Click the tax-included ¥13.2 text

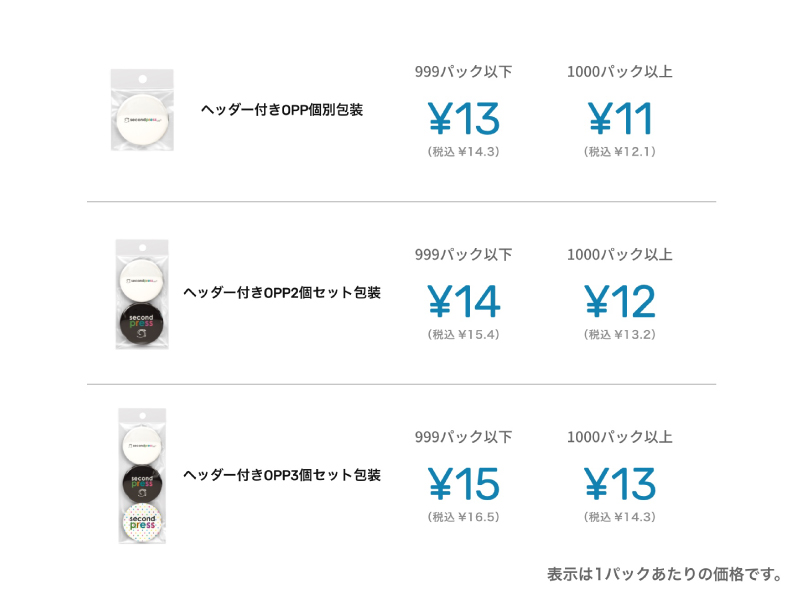pyautogui.click(x=620, y=334)
